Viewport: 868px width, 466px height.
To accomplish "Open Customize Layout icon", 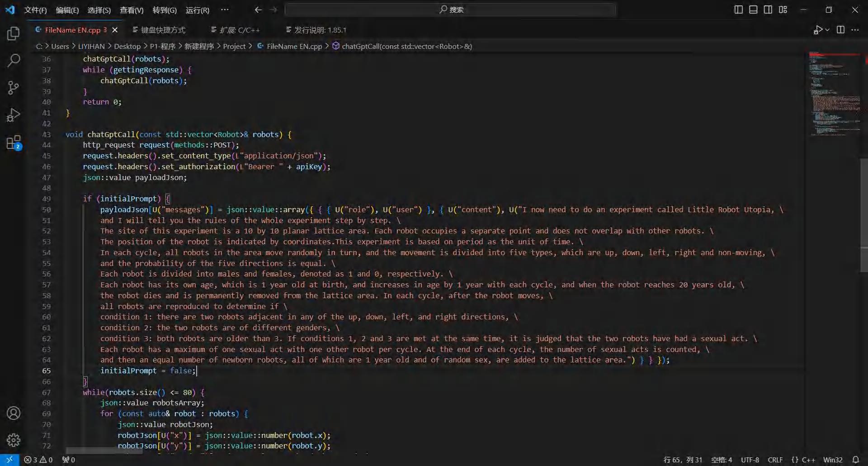I will point(783,10).
